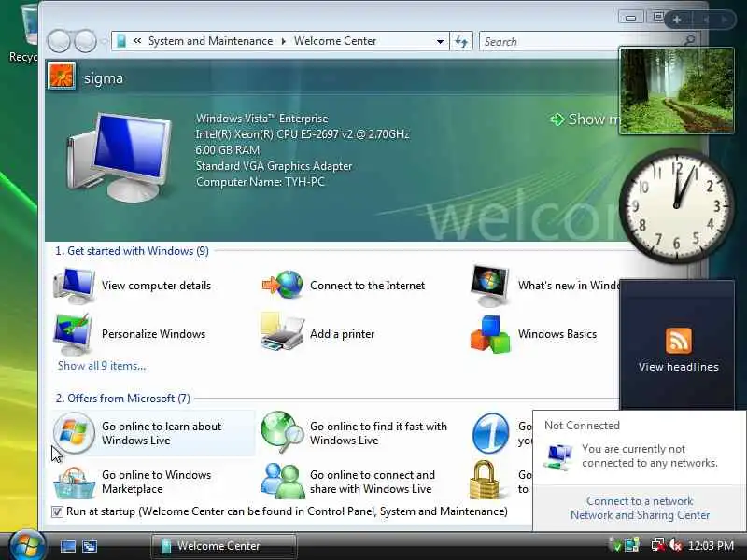Refresh the Welcome Center address bar
Image resolution: width=747 pixels, height=560 pixels.
[x=461, y=41]
